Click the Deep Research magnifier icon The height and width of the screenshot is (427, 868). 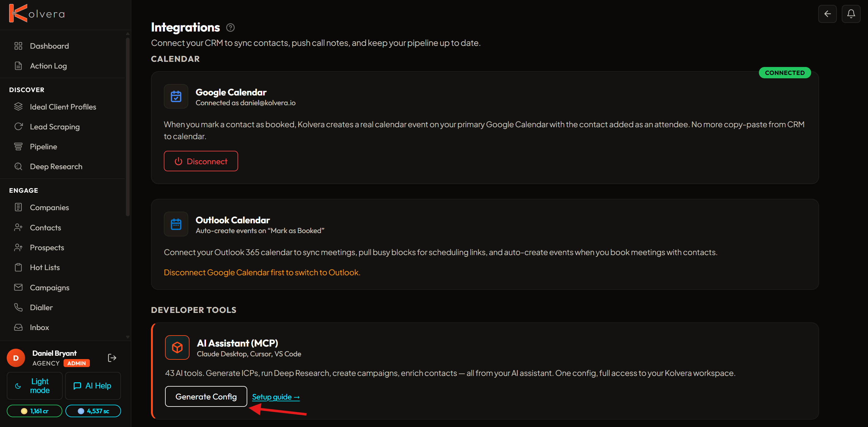(x=18, y=166)
